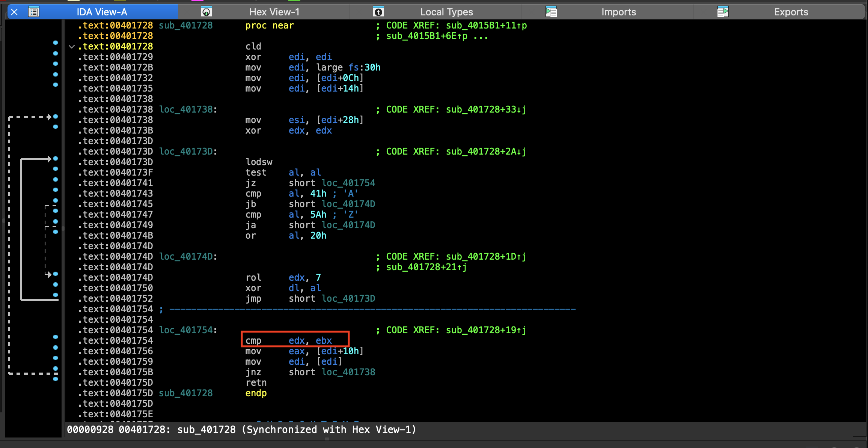Toggle breakpoint dot beside rol edx, 7

coord(56,274)
